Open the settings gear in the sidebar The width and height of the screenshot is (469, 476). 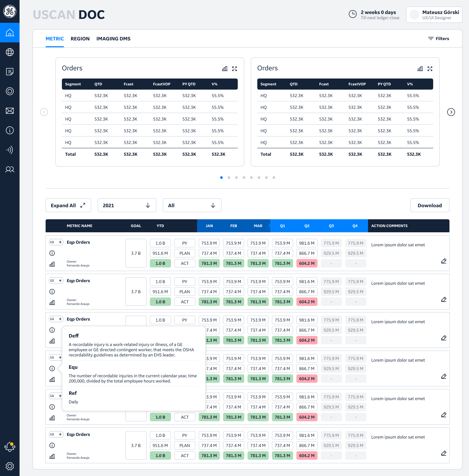coord(10,466)
